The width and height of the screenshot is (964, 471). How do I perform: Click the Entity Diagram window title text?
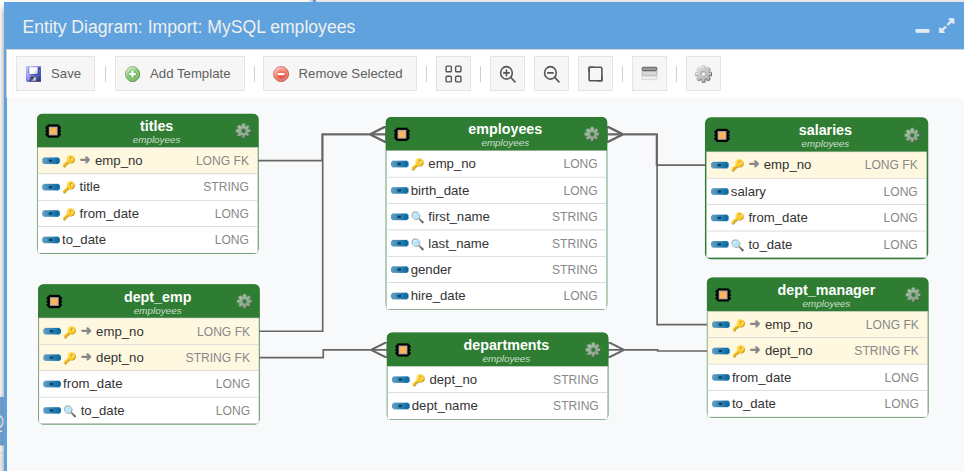point(189,27)
